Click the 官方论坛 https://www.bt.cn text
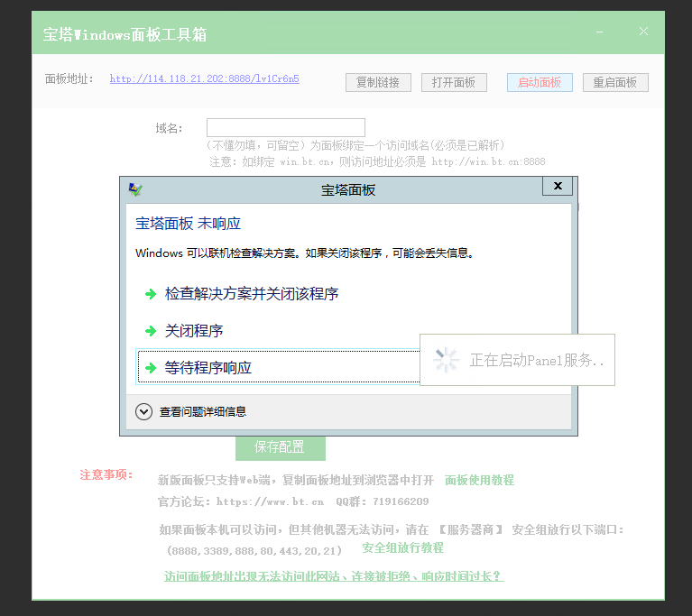Screen dimensions: 692x616 pyautogui.click(x=241, y=501)
